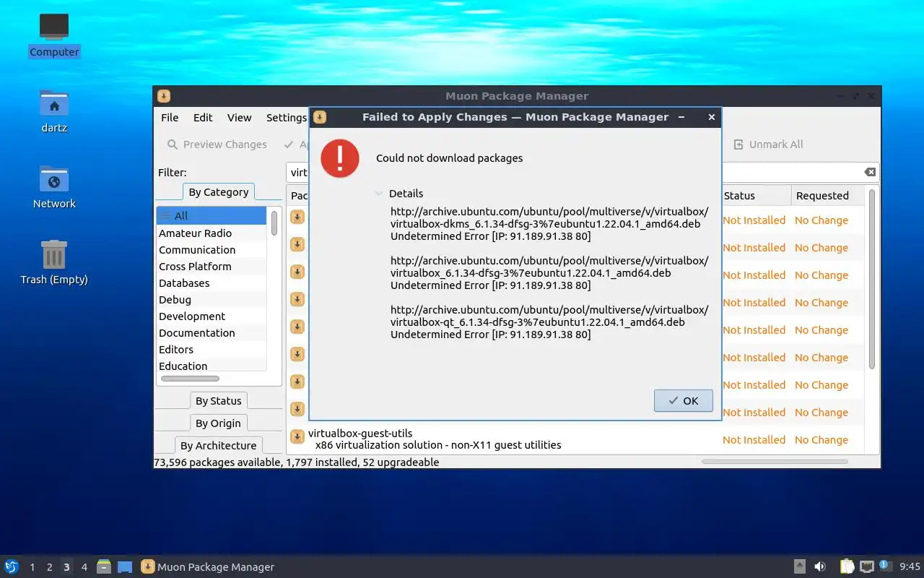This screenshot has height=578, width=924.
Task: Open the Edit menu in Muon
Action: click(x=203, y=118)
